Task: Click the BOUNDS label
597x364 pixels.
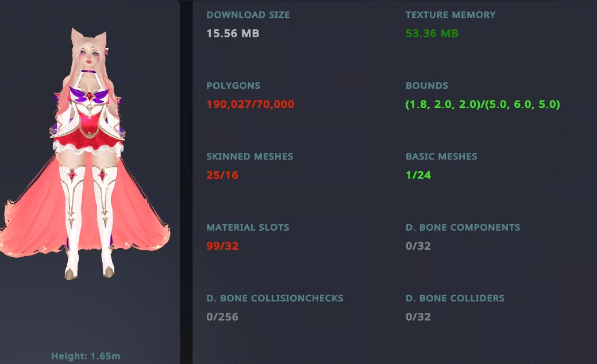Action: (427, 86)
